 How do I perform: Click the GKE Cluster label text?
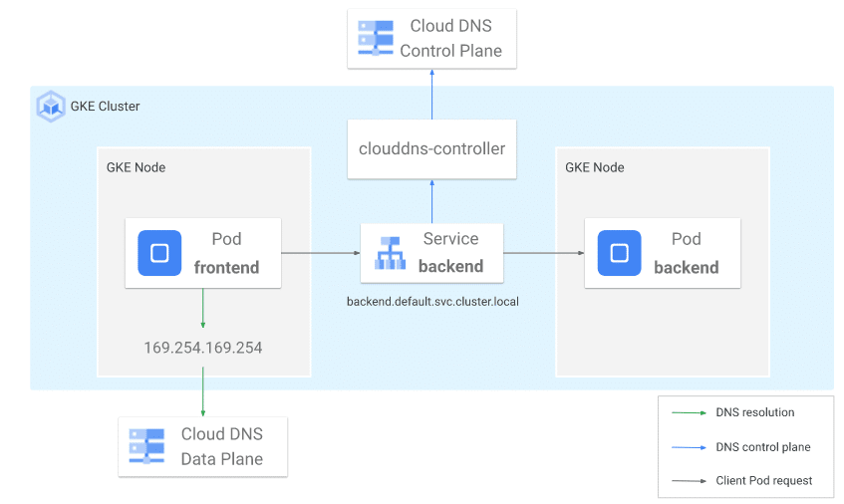[x=105, y=107]
